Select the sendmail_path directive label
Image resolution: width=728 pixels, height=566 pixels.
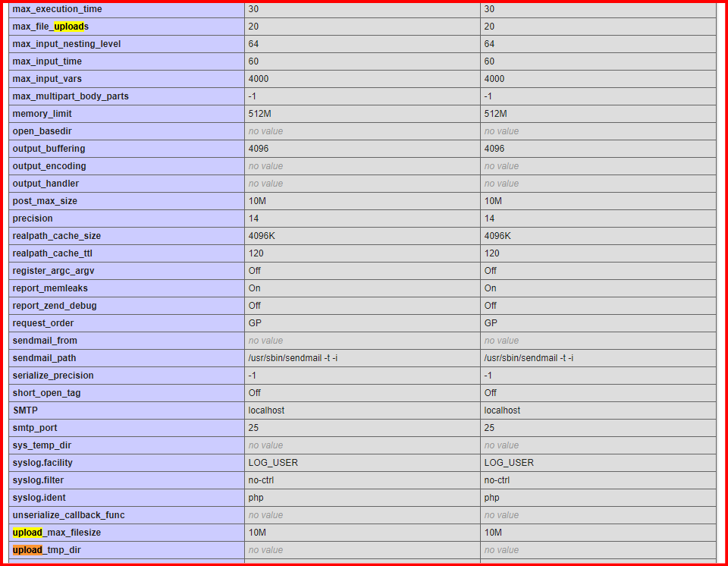pos(44,358)
